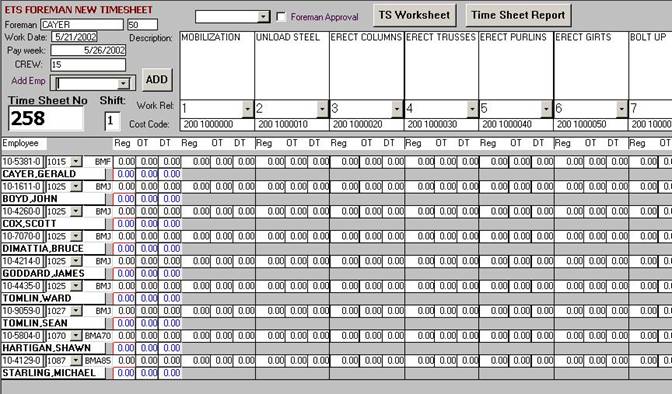The width and height of the screenshot is (672, 394).
Task: Click employee ID field 10-4129-0
Action: [22, 361]
